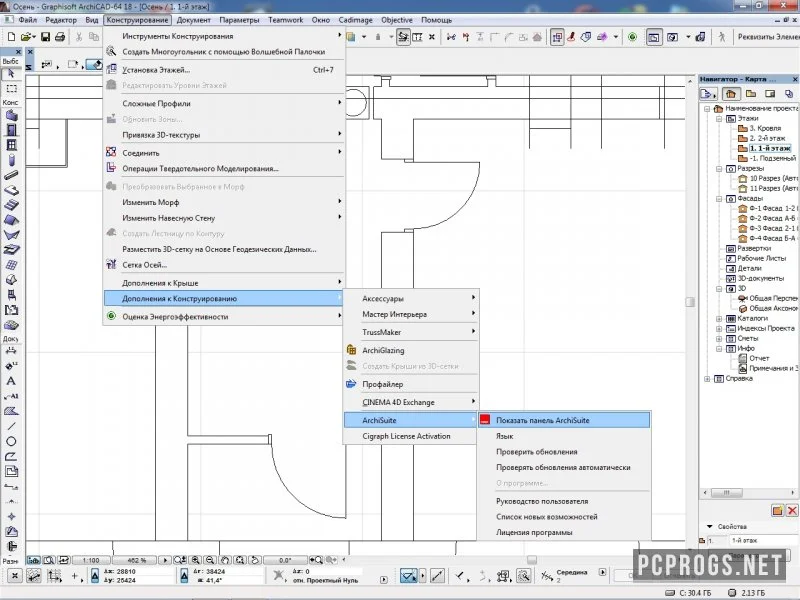Image resolution: width=800 pixels, height=600 pixels.
Task: Toggle guide line button in bottom bar
Action: [x=437, y=576]
